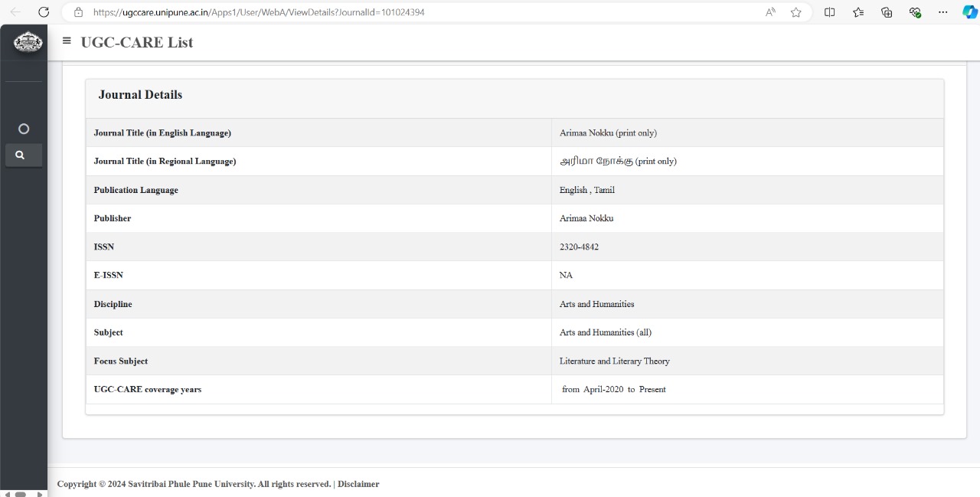Activate the Read Aloud icon
Screen dimensions: 980x497
pos(770,12)
